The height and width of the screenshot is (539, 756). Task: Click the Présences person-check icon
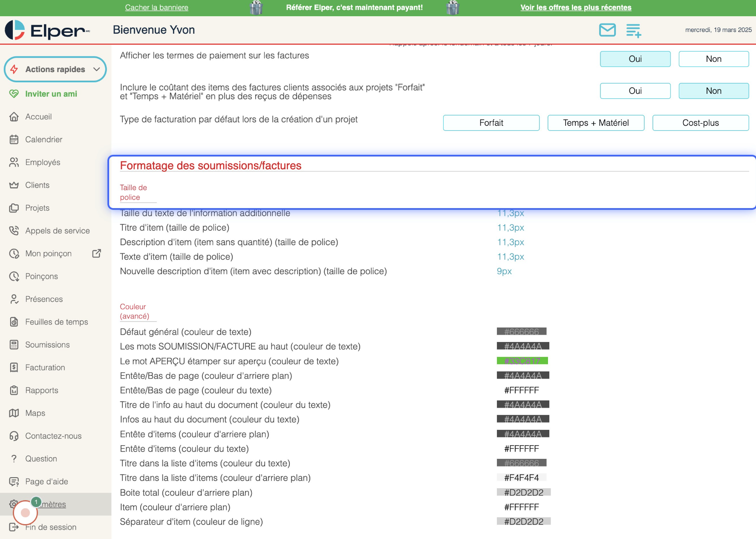coord(14,299)
